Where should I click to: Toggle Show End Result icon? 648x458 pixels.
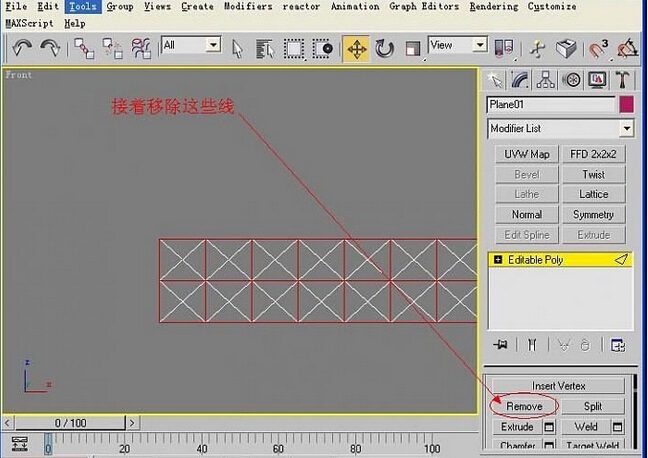(532, 344)
